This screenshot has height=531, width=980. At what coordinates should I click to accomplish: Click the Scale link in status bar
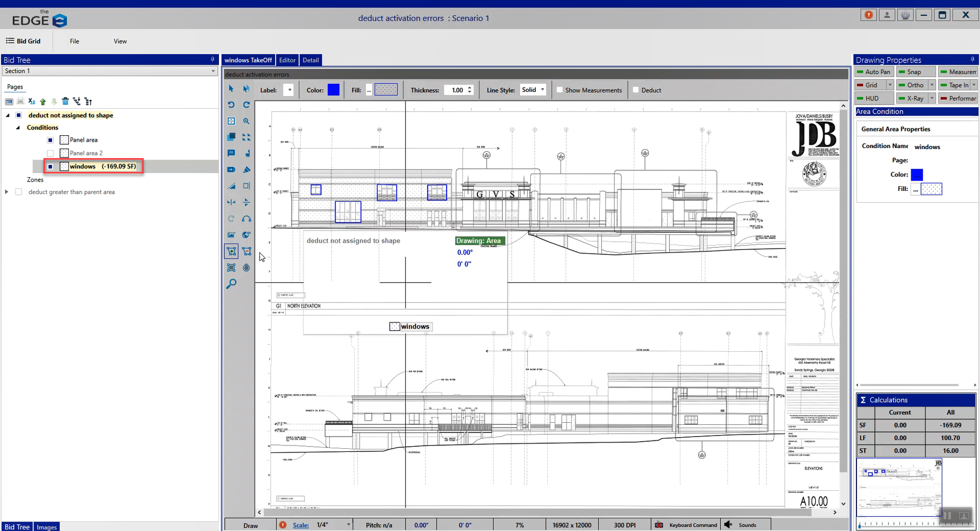[x=301, y=525]
